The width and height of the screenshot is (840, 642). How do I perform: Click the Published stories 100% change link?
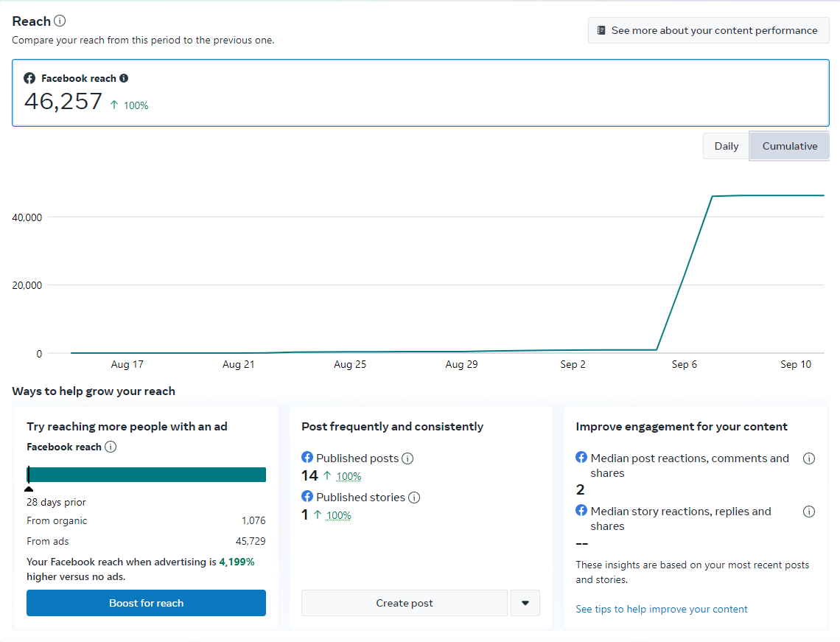click(x=339, y=515)
